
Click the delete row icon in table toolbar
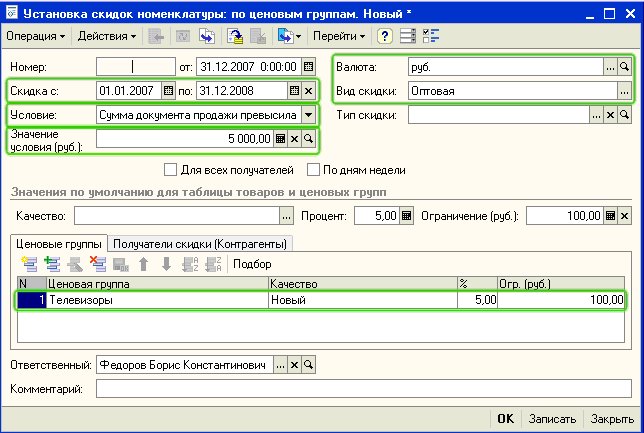[x=97, y=264]
